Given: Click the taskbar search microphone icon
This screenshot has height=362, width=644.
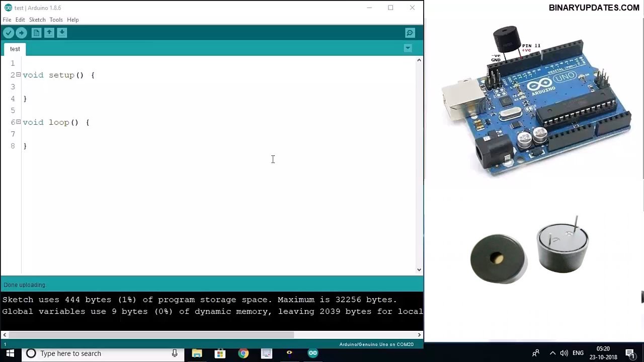Looking at the screenshot, I should pyautogui.click(x=175, y=353).
